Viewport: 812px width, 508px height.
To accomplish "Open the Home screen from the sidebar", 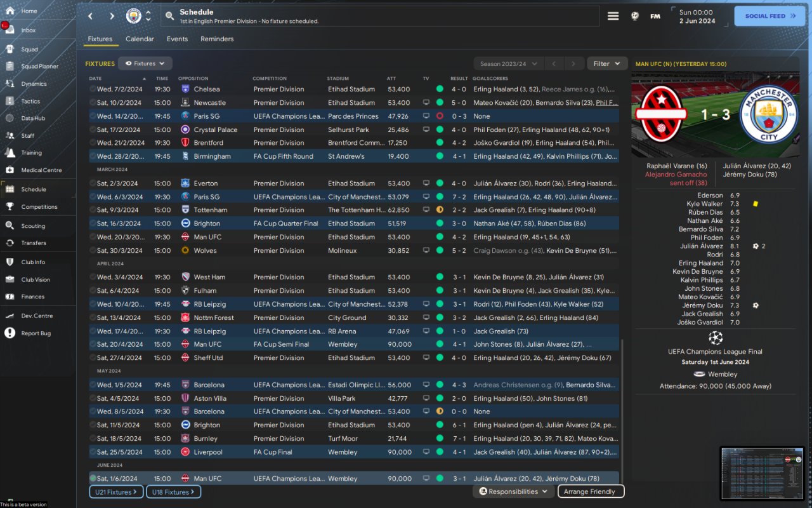I will click(x=29, y=11).
